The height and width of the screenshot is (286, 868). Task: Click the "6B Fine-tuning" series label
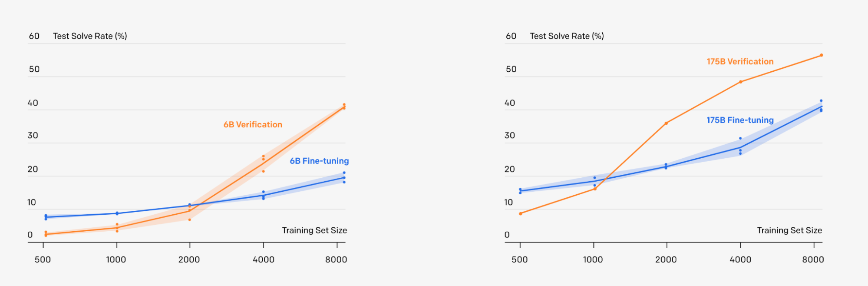click(319, 161)
